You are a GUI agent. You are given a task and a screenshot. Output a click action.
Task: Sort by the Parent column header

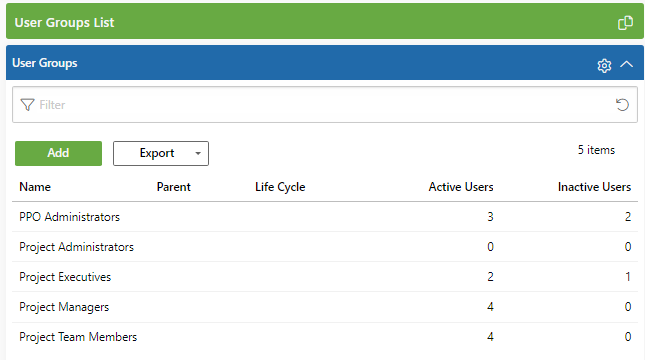pos(173,187)
